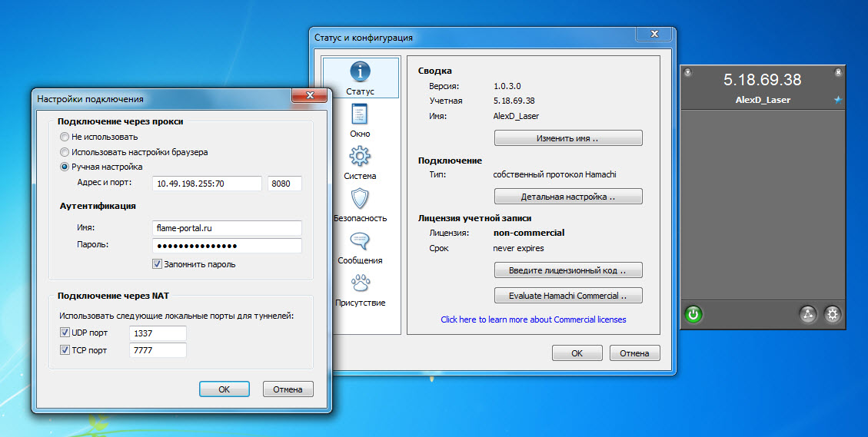Select the Ручная настройка radio option
868x437 pixels.
[65, 167]
